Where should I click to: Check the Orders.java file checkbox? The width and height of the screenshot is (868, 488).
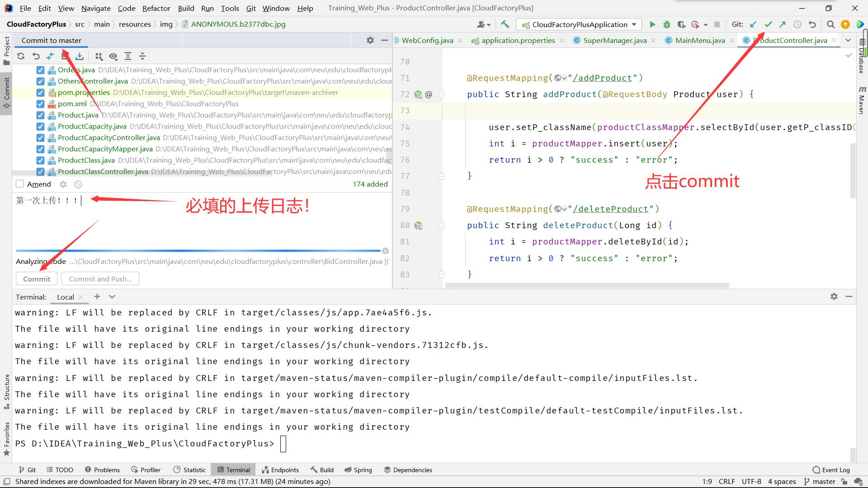click(39, 70)
